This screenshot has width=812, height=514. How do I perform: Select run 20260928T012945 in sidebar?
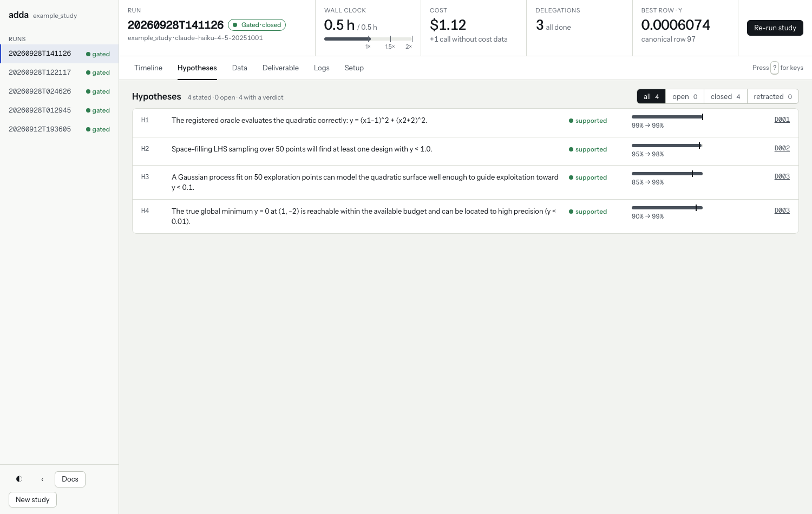(59, 110)
